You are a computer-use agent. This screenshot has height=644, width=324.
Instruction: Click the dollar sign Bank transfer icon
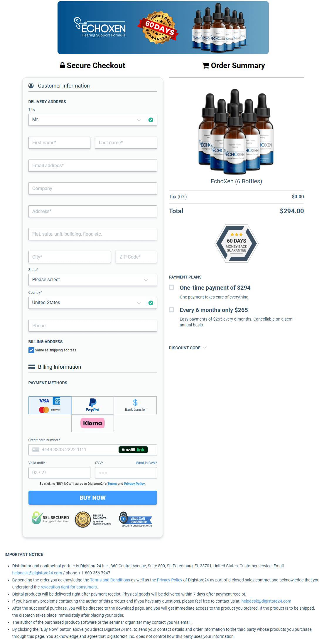pyautogui.click(x=135, y=402)
